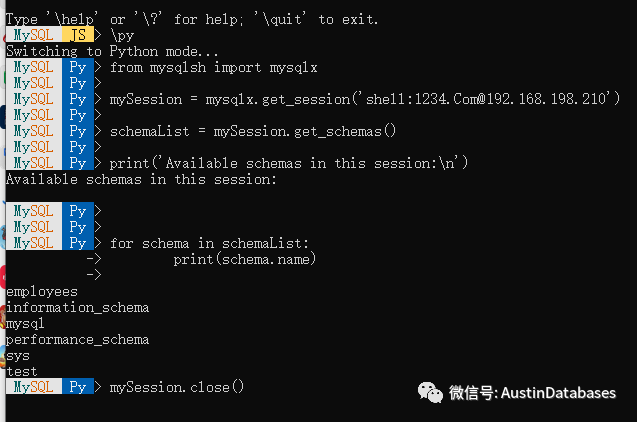Select the 'employees' schema output
The image size is (637, 422).
click(41, 291)
